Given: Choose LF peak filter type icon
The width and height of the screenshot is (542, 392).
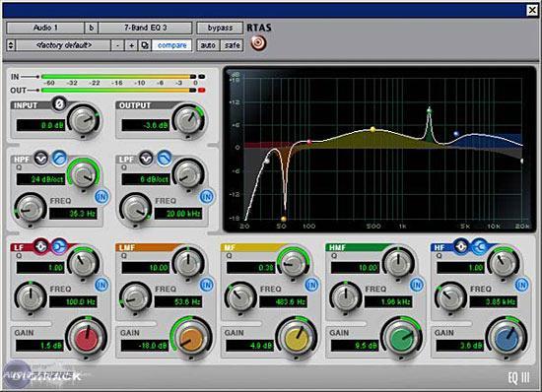Looking at the screenshot, I should (x=41, y=246).
